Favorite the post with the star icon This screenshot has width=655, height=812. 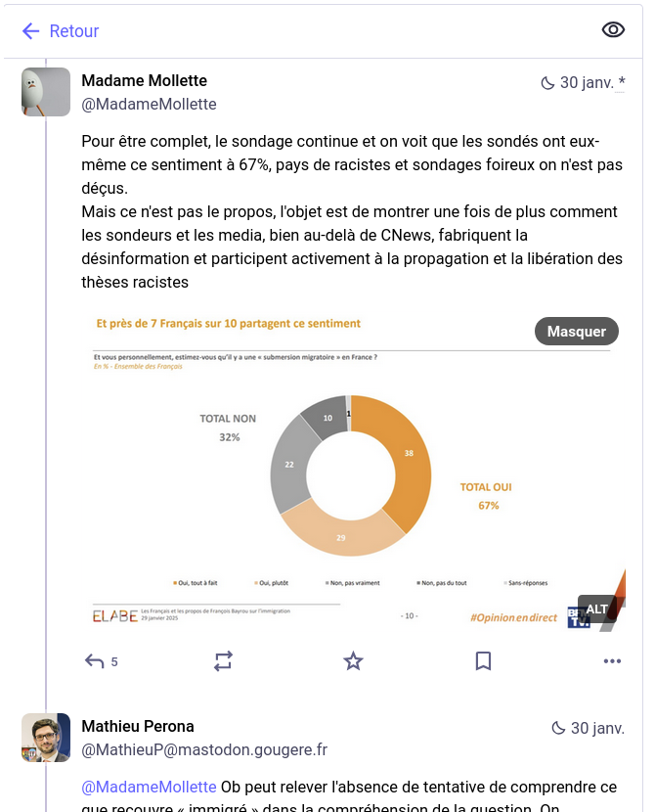click(x=353, y=661)
